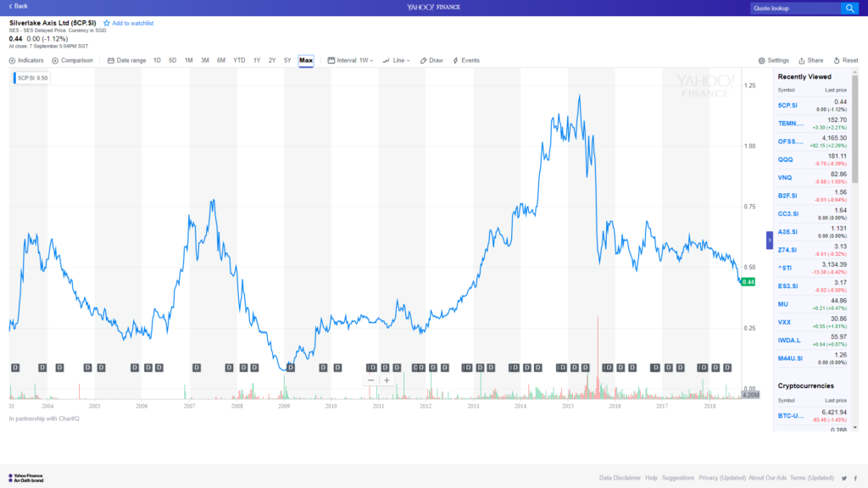Open the footer Help link
Screen dimensions: 868x488
[651, 478]
